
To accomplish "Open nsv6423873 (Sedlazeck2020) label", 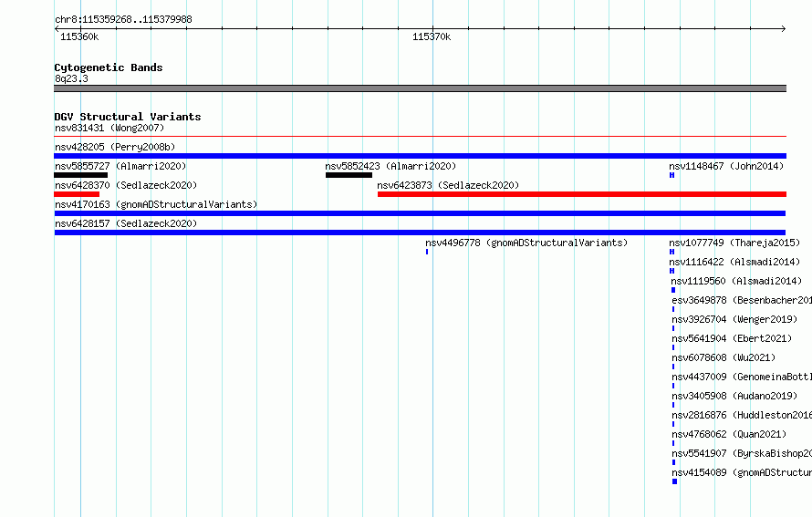I will coord(448,185).
